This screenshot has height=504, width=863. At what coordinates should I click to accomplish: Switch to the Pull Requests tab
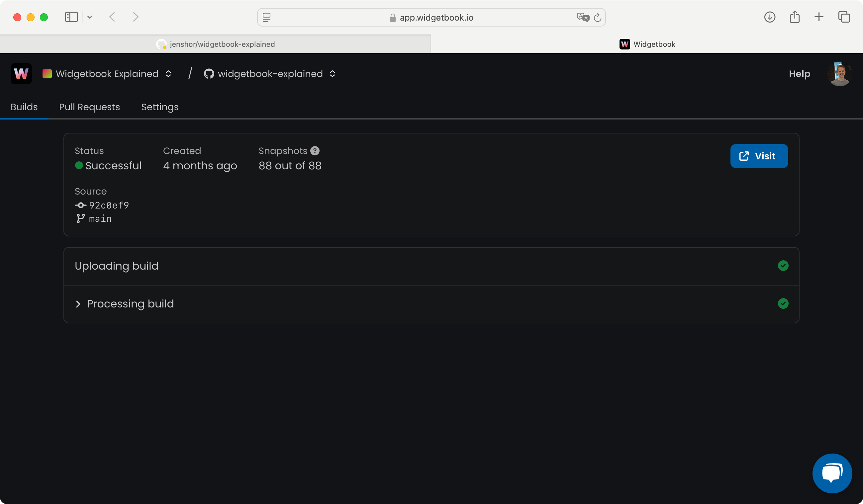tap(89, 107)
